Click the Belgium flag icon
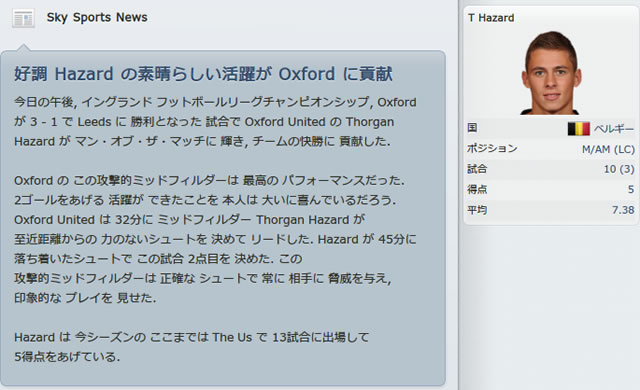This screenshot has height=390, width=640. tap(578, 129)
